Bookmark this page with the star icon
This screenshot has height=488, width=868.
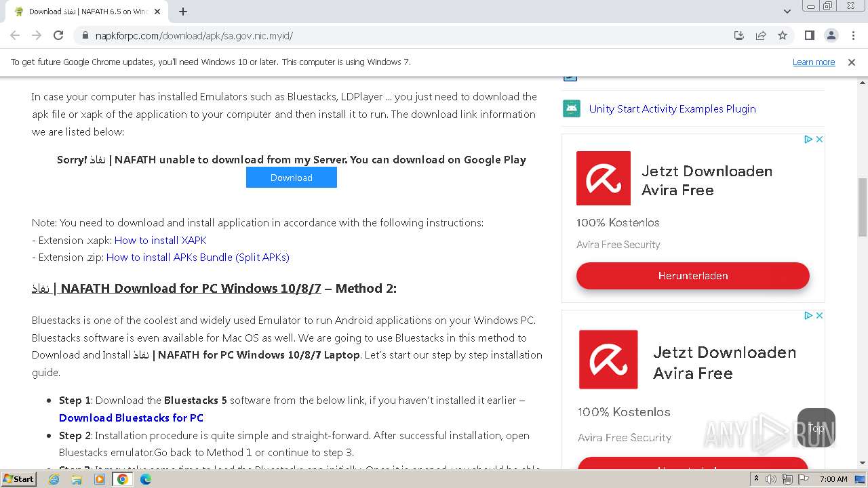tap(783, 35)
